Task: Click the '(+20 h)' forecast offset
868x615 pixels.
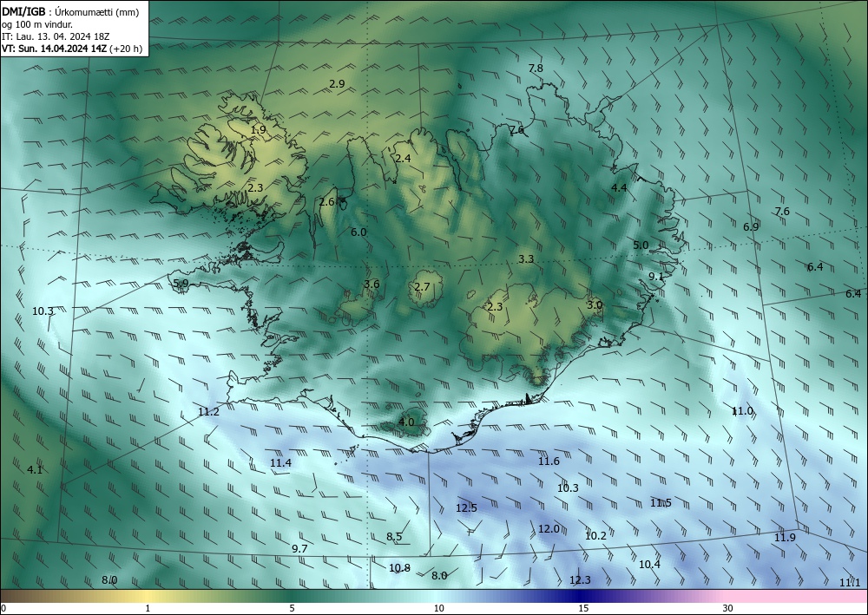Action: (x=126, y=49)
